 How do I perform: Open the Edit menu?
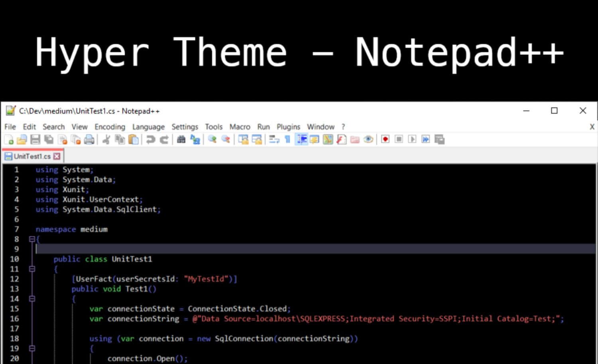point(29,127)
